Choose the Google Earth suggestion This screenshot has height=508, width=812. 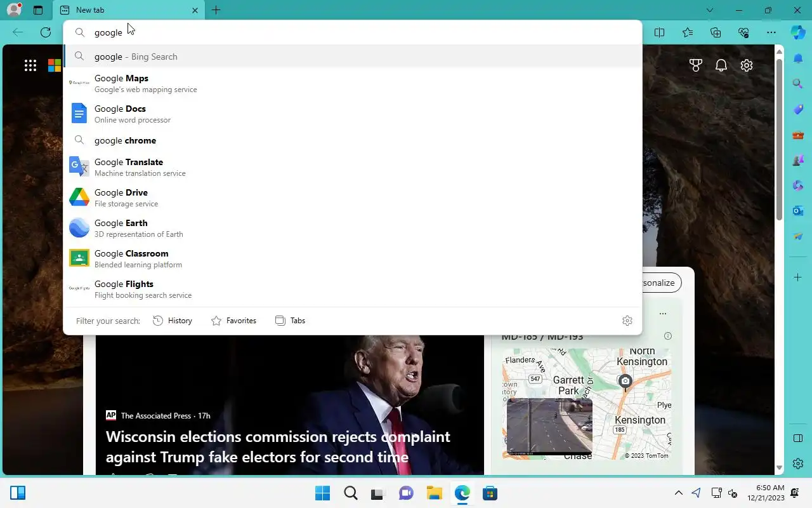[x=353, y=228]
